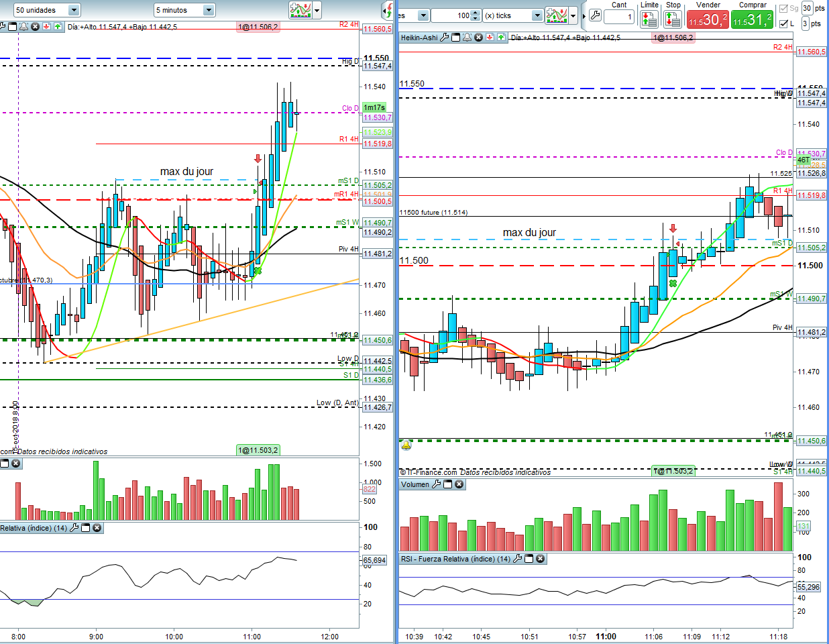829x644 pixels.
Task: Click the 3 pts input field
Action: [805, 23]
